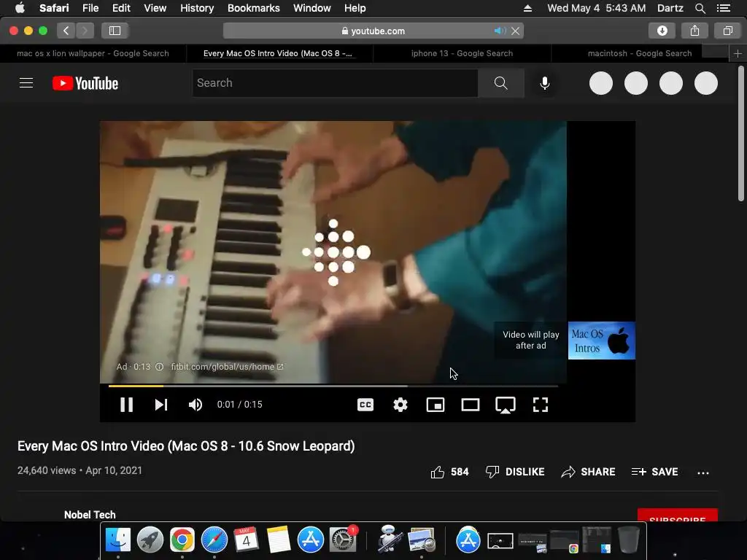Screen dimensions: 747x560
Task: Switch to theater mode
Action: (x=471, y=405)
